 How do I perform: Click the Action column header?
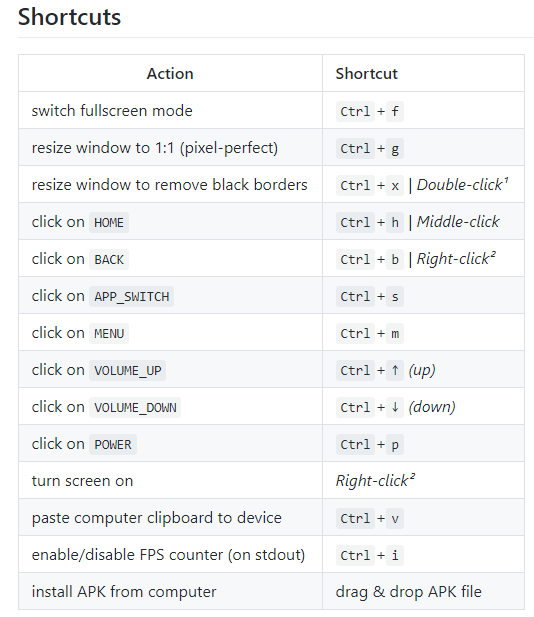(170, 74)
